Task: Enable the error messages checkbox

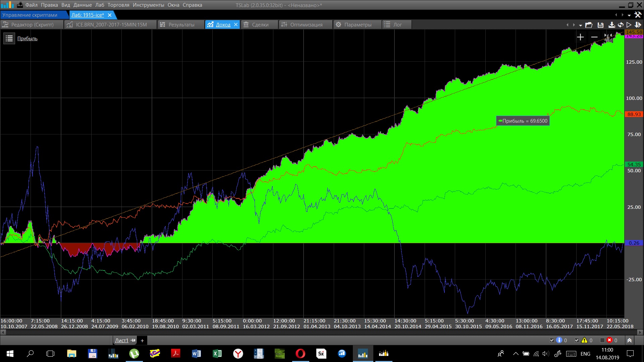Action: [602, 340]
